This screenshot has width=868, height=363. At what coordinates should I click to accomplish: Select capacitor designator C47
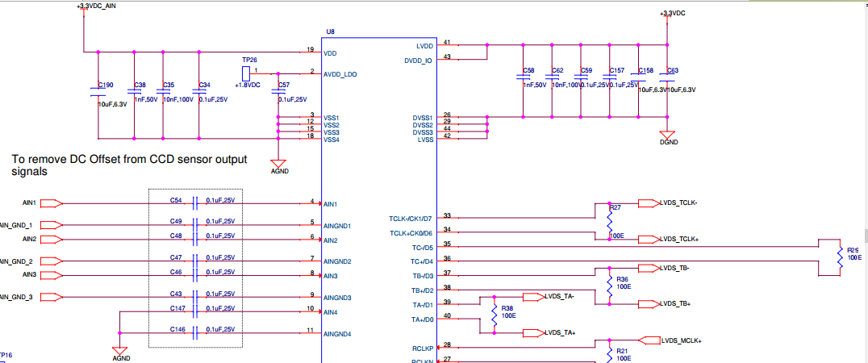[x=176, y=257]
